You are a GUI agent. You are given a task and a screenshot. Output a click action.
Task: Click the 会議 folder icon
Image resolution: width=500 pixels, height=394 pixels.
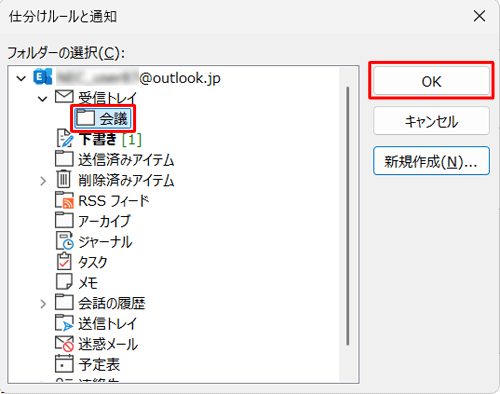click(86, 118)
